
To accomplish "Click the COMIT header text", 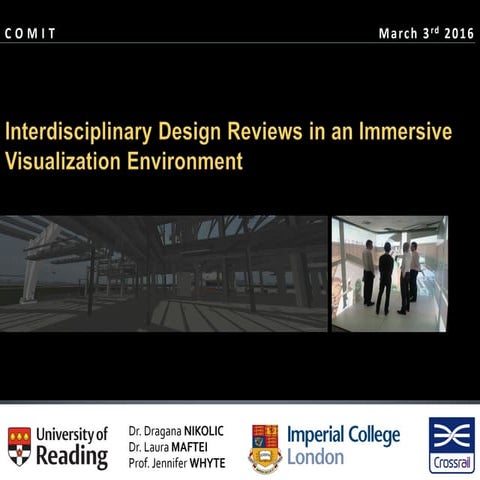I will tap(30, 34).
